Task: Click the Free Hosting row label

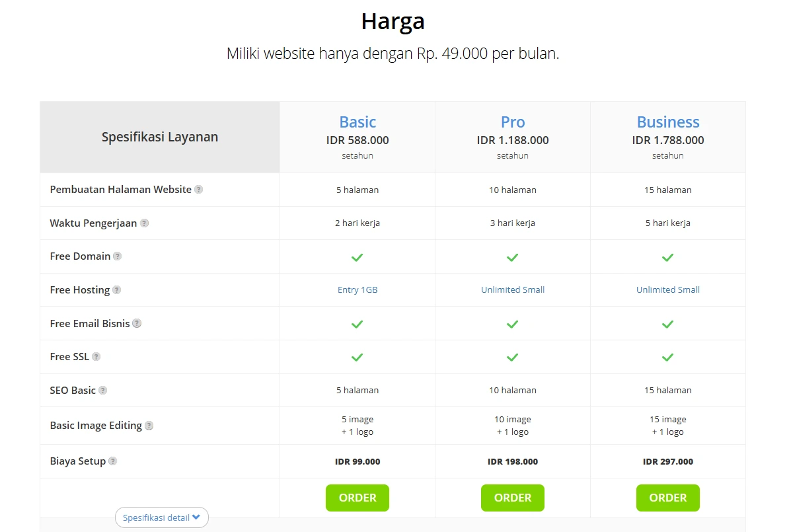Action: pyautogui.click(x=79, y=290)
